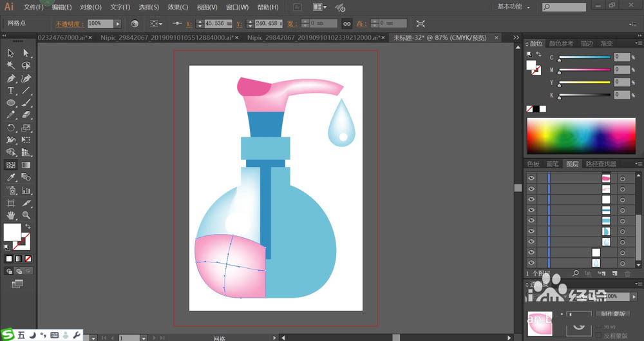644x341 pixels.
Task: Select the Ellipse tool
Action: click(x=11, y=103)
